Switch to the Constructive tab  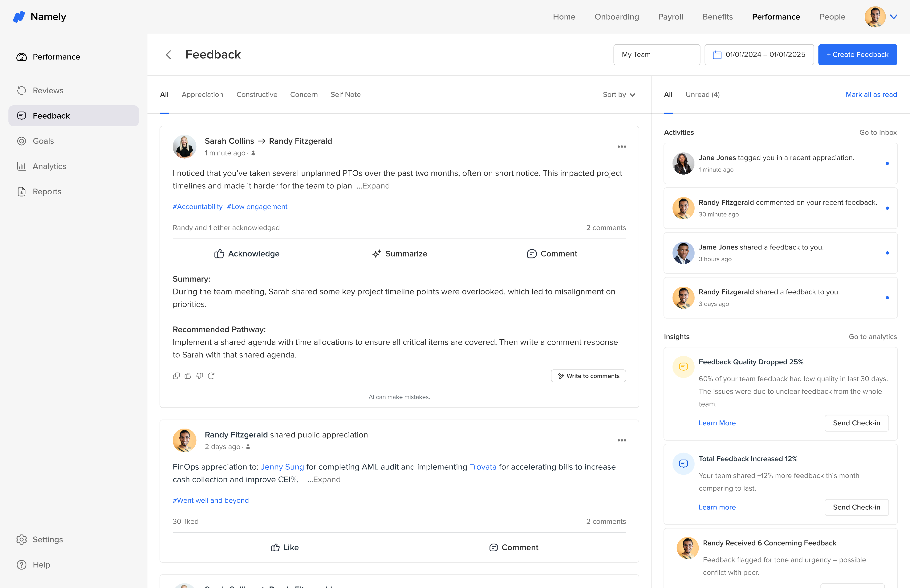[x=257, y=94]
